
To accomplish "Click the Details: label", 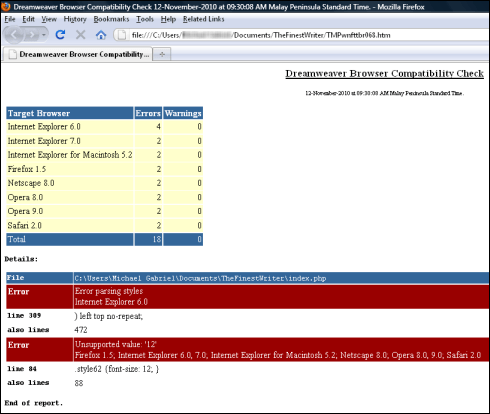I will (21, 259).
